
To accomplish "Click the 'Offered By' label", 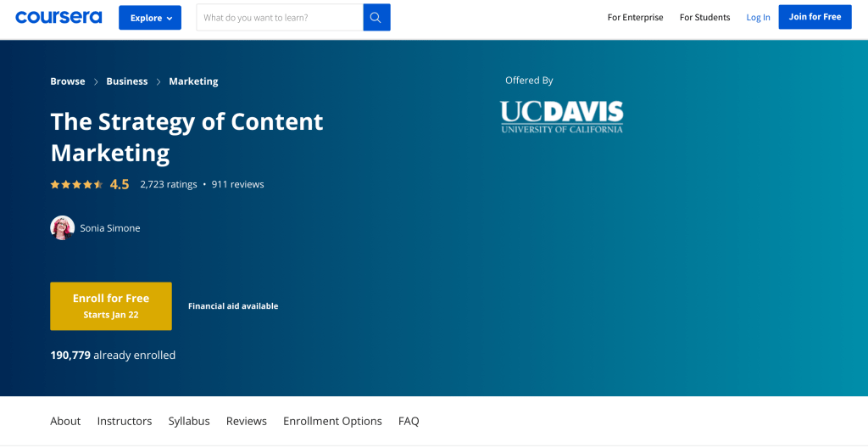I will tap(529, 81).
